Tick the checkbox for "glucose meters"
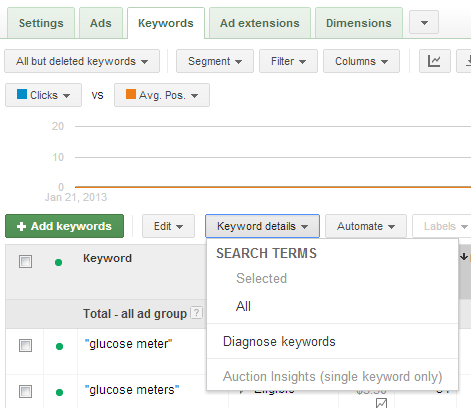 [x=25, y=392]
